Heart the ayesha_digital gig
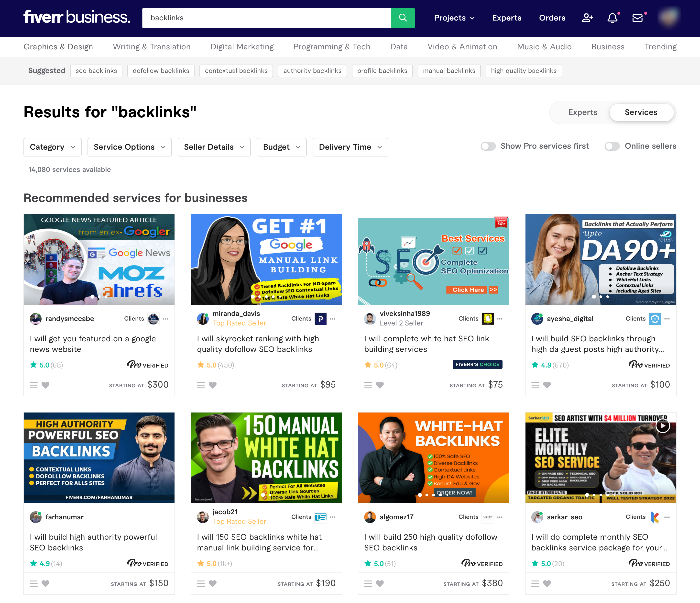The image size is (700, 603). (x=547, y=385)
